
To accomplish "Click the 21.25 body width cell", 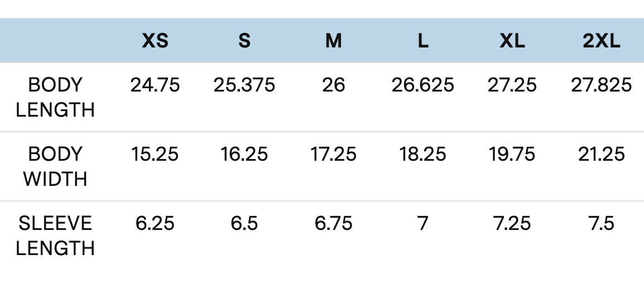I will pyautogui.click(x=602, y=154).
